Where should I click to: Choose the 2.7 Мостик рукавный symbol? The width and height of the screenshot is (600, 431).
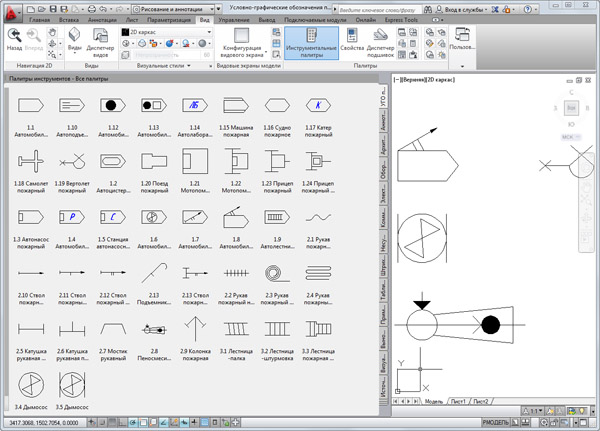click(112, 328)
